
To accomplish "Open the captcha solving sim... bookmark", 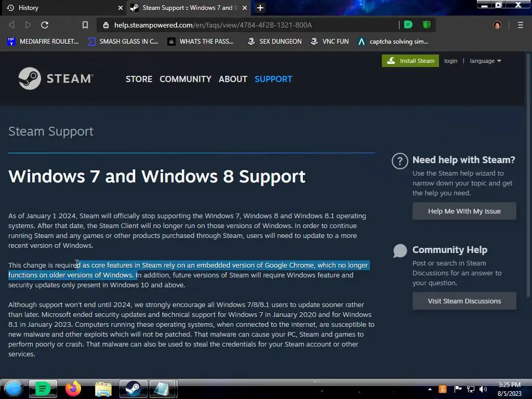I will [393, 42].
